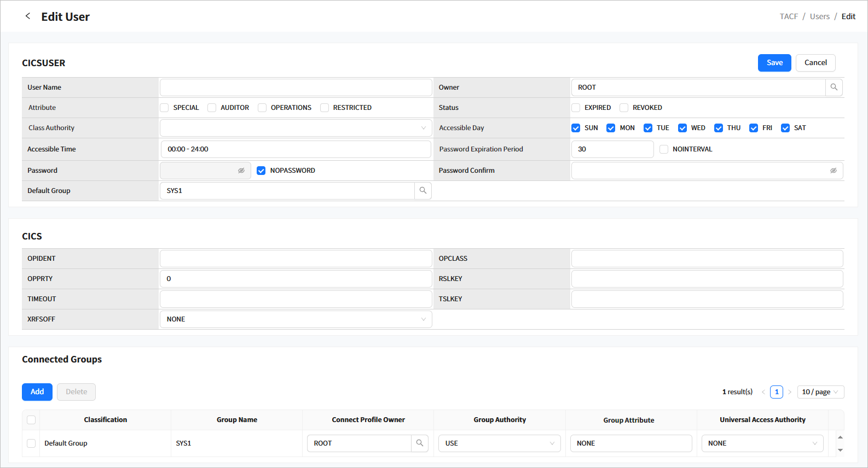
Task: Click the User Name input field
Action: point(296,87)
